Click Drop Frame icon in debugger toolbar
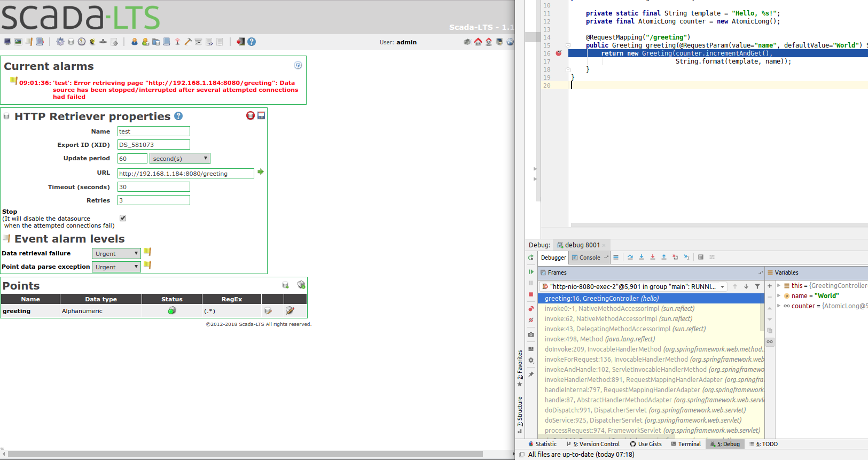 (x=675, y=257)
